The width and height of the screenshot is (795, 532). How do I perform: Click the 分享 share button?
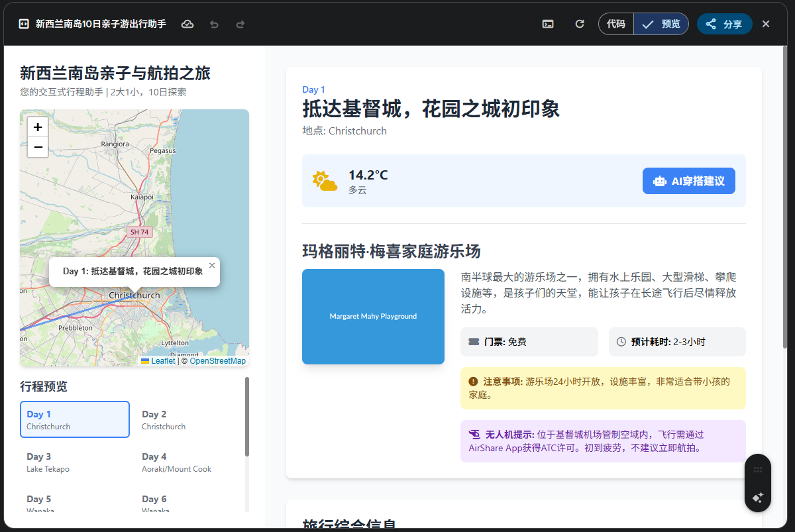pos(724,24)
